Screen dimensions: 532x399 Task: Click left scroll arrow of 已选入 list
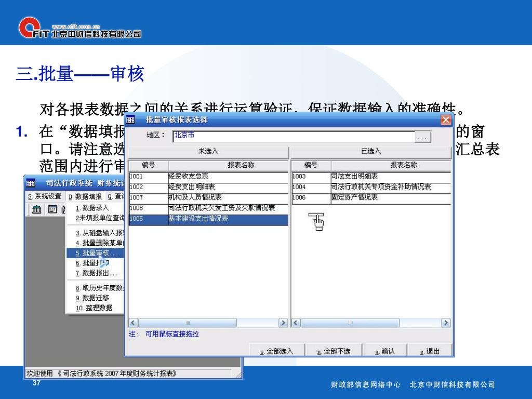(296, 323)
